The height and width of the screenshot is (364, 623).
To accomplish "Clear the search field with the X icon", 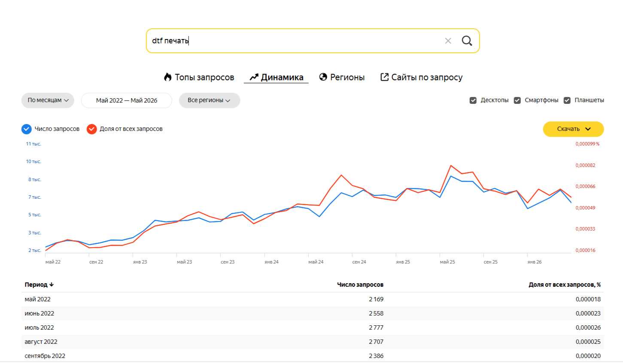I will [448, 41].
